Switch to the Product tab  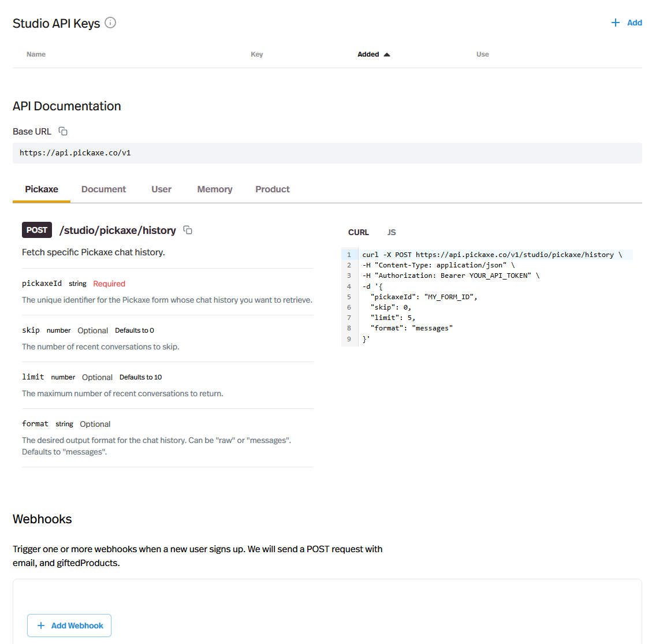273,189
